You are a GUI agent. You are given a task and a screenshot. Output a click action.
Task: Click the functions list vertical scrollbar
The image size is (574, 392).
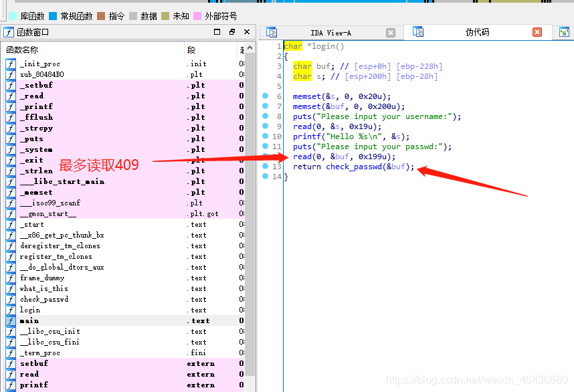point(250,214)
